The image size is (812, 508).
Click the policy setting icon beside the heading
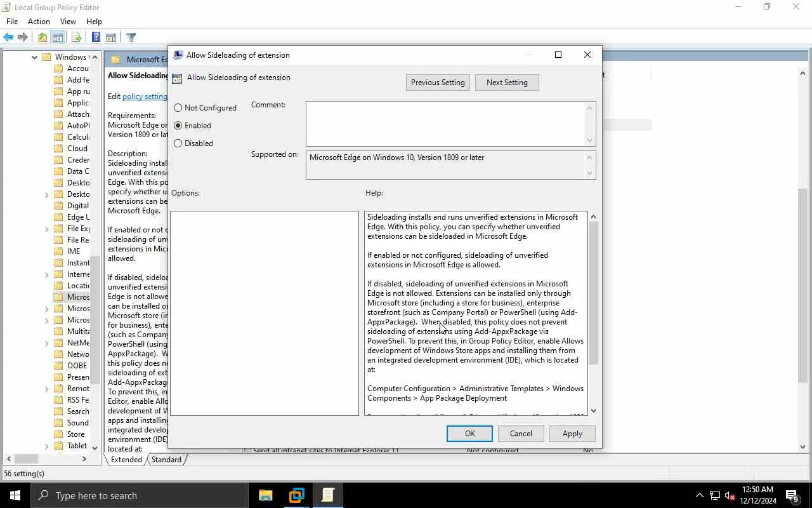(177, 78)
